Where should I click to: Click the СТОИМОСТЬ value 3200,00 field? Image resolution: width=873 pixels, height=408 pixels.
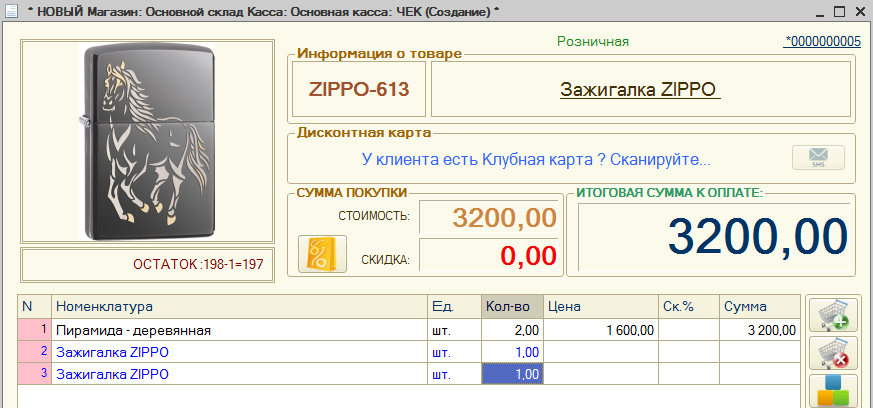pos(488,217)
